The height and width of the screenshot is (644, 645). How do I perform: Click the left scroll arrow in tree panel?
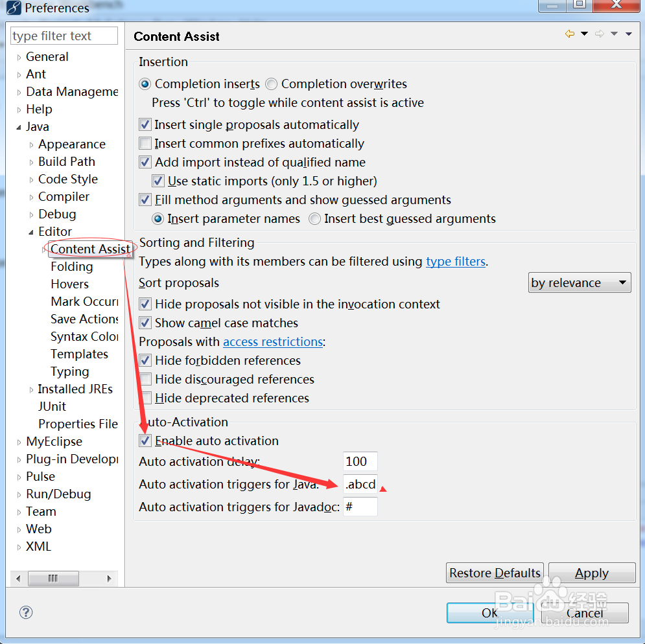(18, 579)
